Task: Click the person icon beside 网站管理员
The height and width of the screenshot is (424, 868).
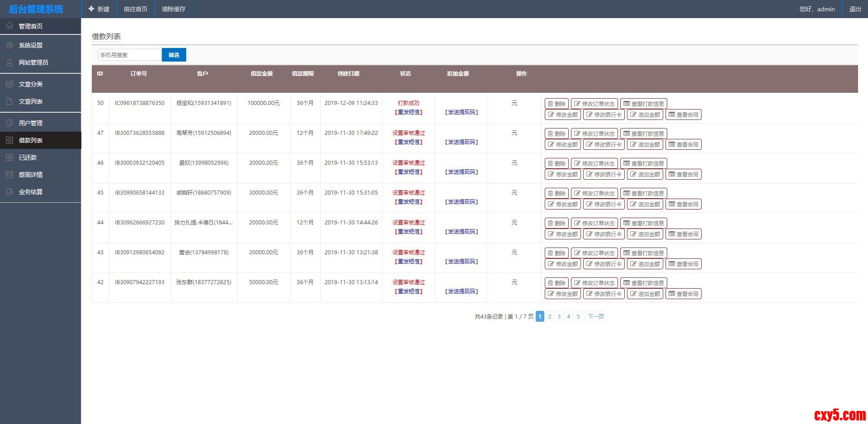Action: (x=9, y=62)
